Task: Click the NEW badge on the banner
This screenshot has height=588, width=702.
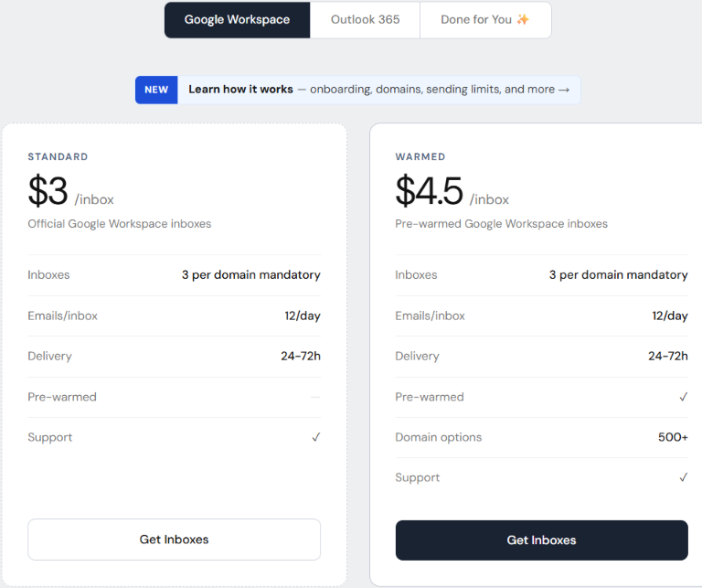Action: pyautogui.click(x=156, y=90)
